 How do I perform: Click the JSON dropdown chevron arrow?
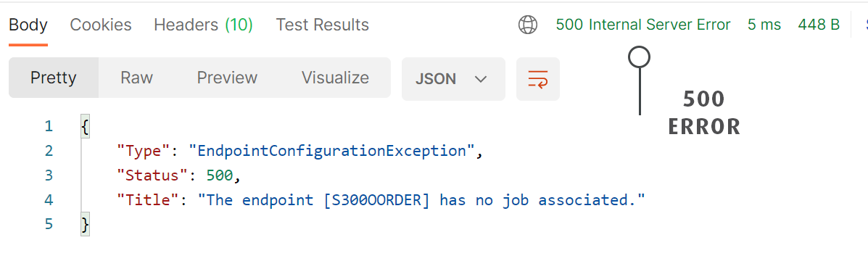481,79
